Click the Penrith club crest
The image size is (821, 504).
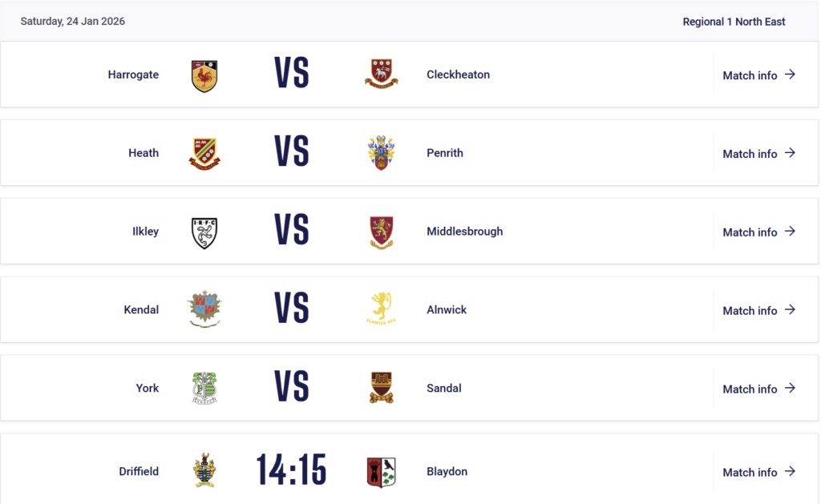coord(381,152)
